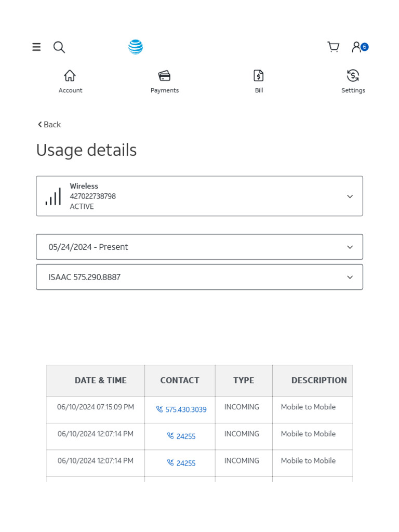
Task: Click the 24255 contact in third row
Action: tap(185, 463)
